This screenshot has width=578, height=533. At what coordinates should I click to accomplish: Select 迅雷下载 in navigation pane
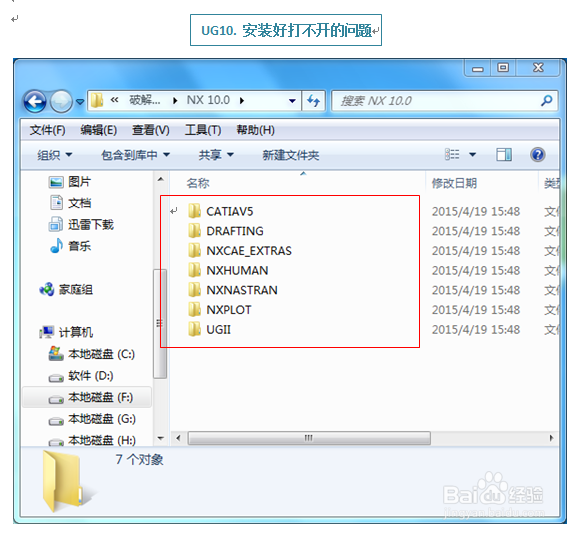[81, 224]
